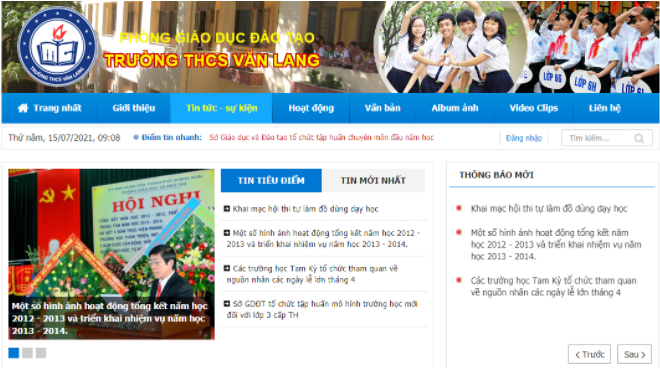
Task: Open the Giới thiệu menu
Action: pyautogui.click(x=134, y=108)
